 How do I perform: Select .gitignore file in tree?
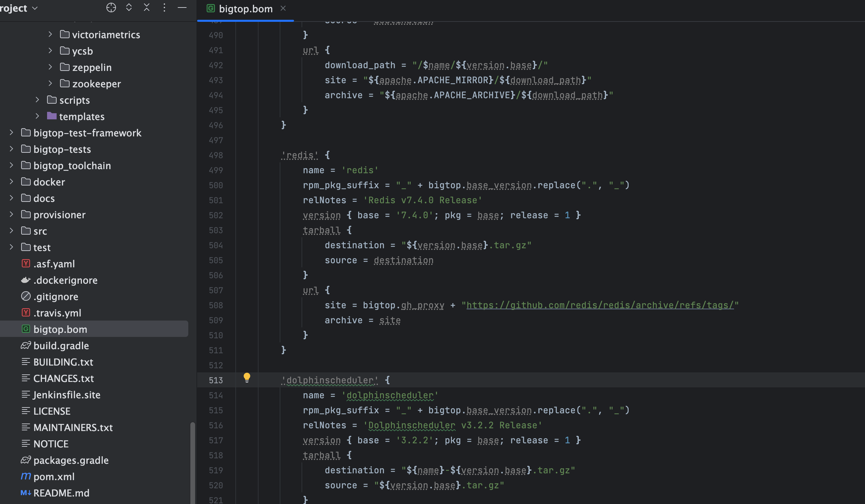point(56,296)
